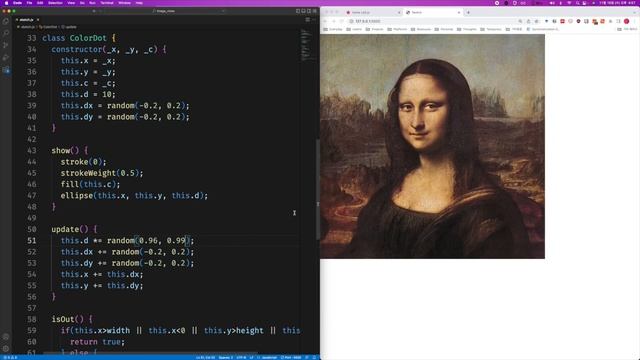The width and height of the screenshot is (640, 360).
Task: Click the ColorDot class breadcrumb
Action: [48, 27]
